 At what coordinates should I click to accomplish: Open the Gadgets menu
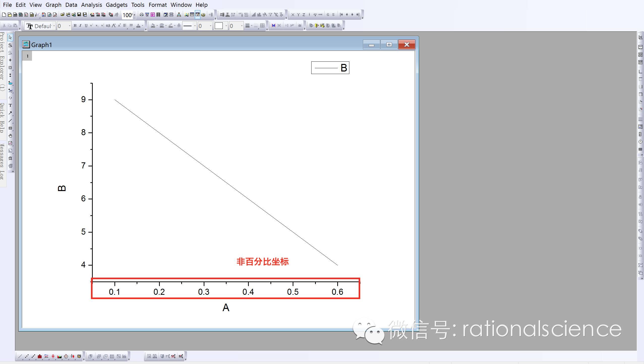click(116, 5)
